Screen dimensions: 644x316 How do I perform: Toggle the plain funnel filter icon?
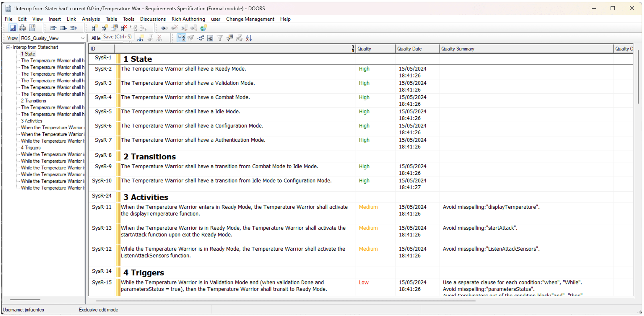click(220, 38)
